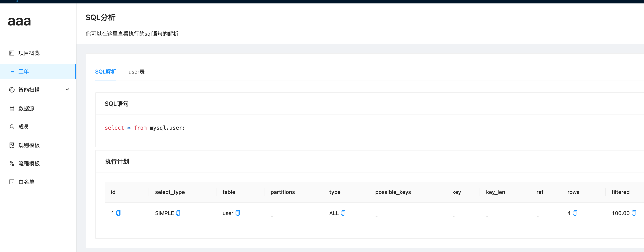Screen dimensions: 644x252
Task: Open 项目概览 in the sidebar
Action: click(38, 53)
